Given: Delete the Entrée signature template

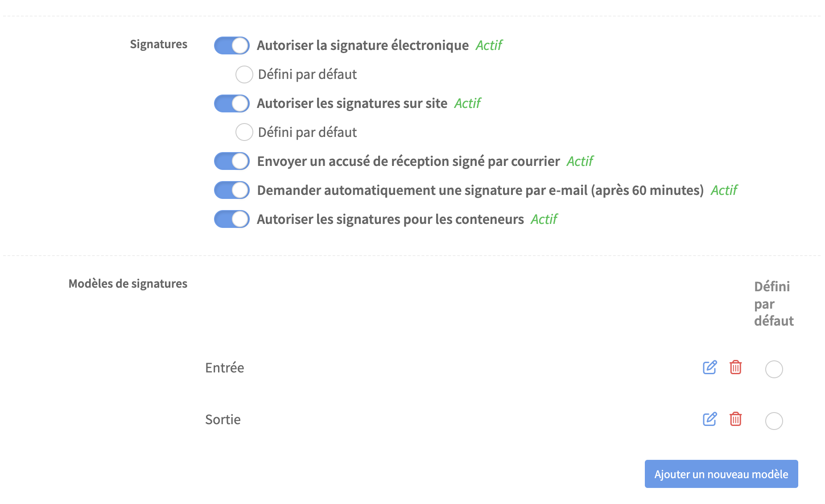Looking at the screenshot, I should tap(735, 368).
